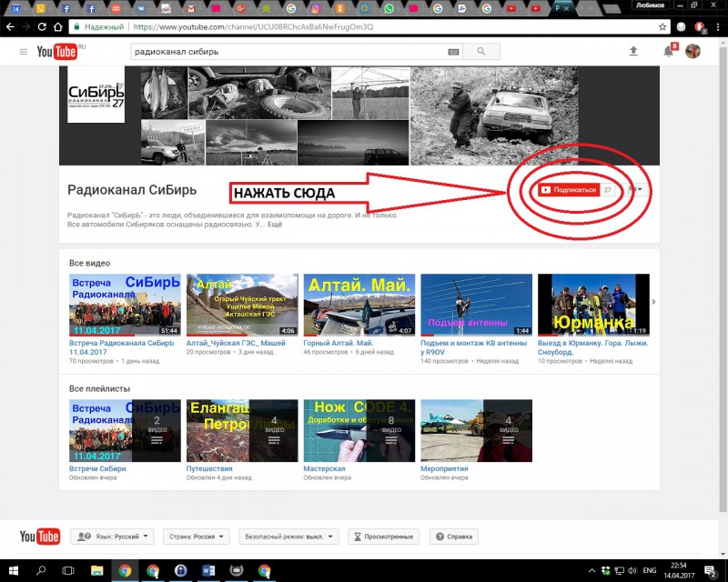The image size is (728, 582).
Task: Open Task View on the taskbar
Action: (x=68, y=570)
